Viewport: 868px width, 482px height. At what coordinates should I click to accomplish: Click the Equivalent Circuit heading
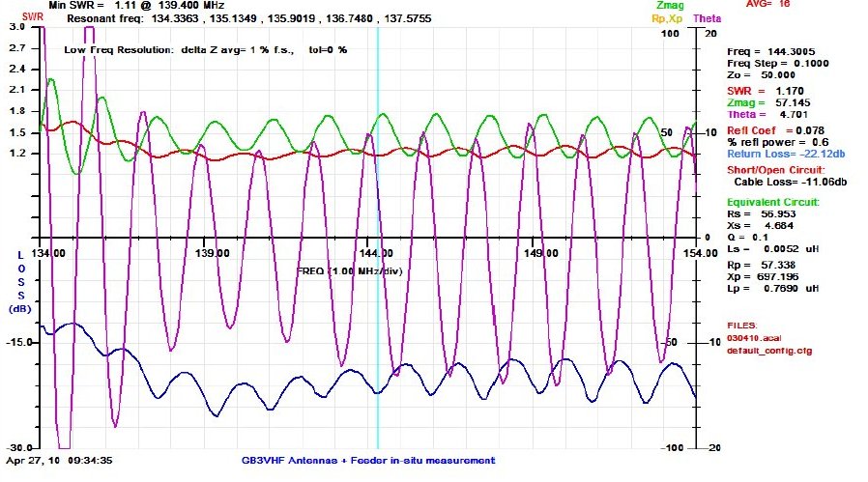click(x=775, y=202)
